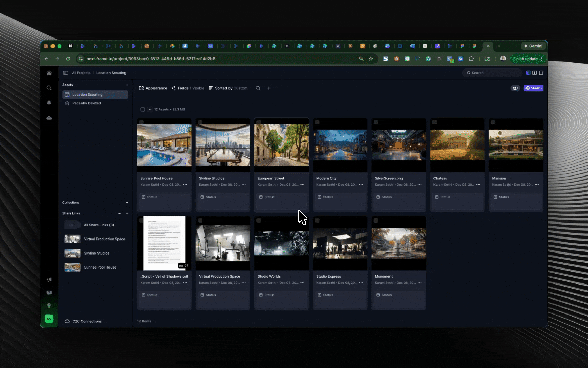Click the Fields icon in the toolbar
This screenshot has height=368, width=588.
click(x=174, y=88)
